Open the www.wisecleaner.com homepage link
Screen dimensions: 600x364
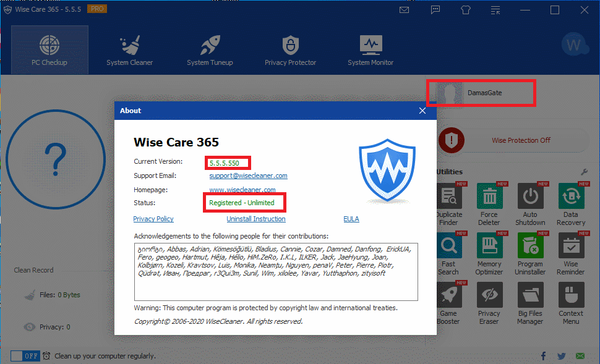pyautogui.click(x=242, y=190)
